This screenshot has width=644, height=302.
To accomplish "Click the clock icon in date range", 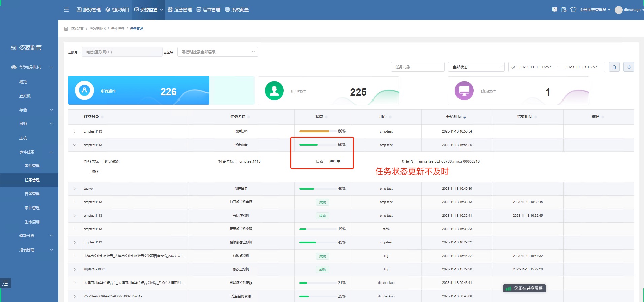I will [513, 67].
